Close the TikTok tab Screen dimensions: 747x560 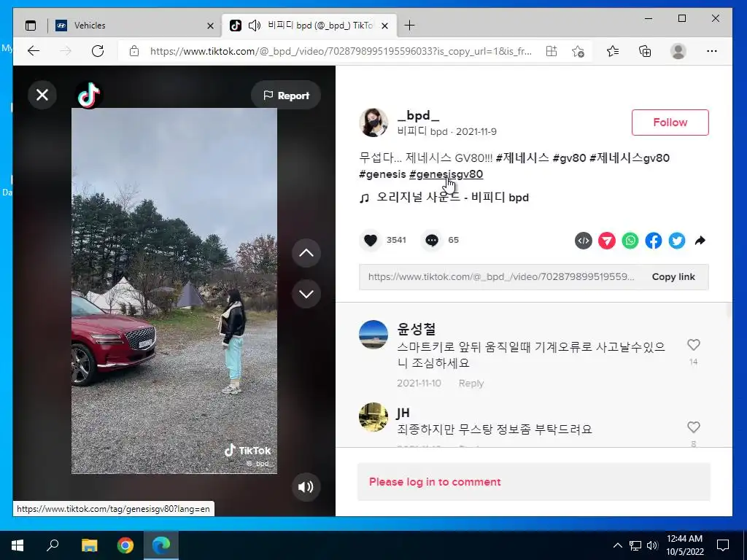coord(385,26)
